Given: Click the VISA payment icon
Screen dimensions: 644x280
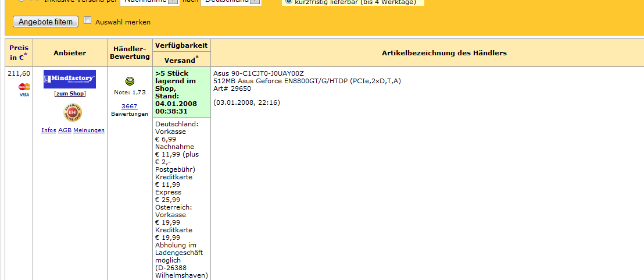Looking at the screenshot, I should (24, 94).
